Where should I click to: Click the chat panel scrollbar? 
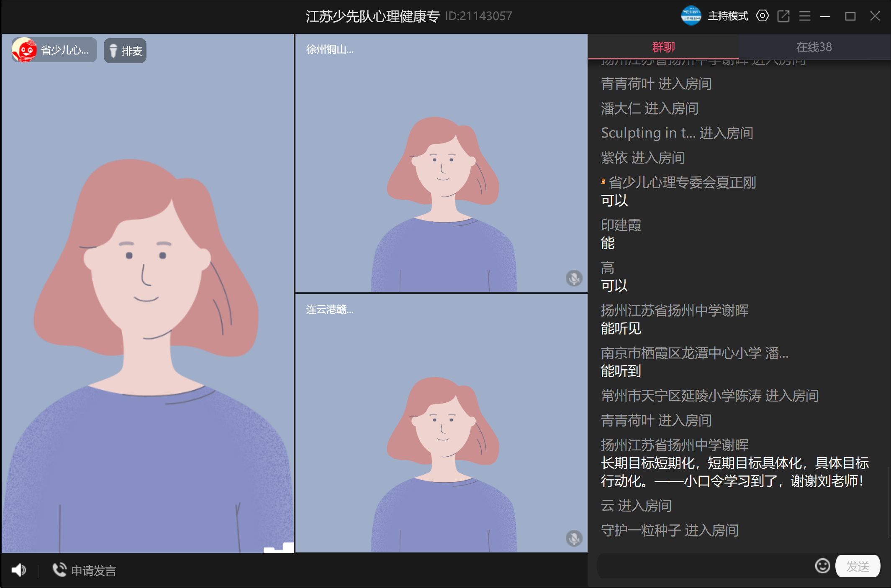888,502
